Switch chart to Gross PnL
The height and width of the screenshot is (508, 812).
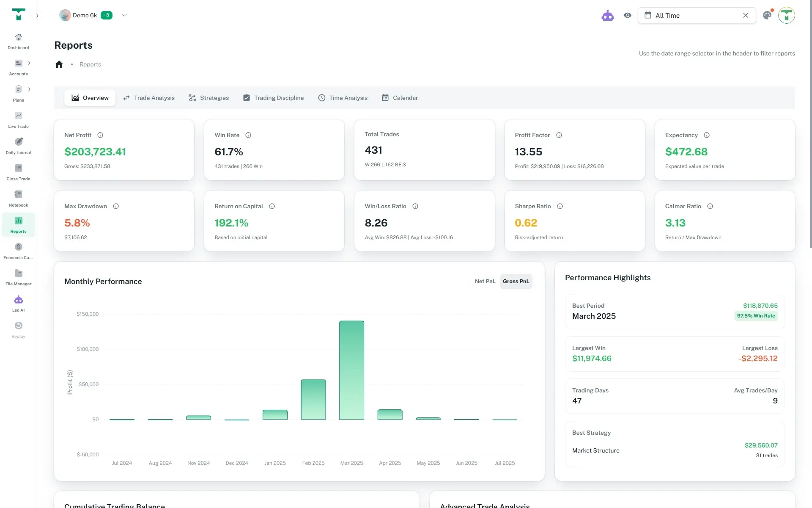point(516,282)
